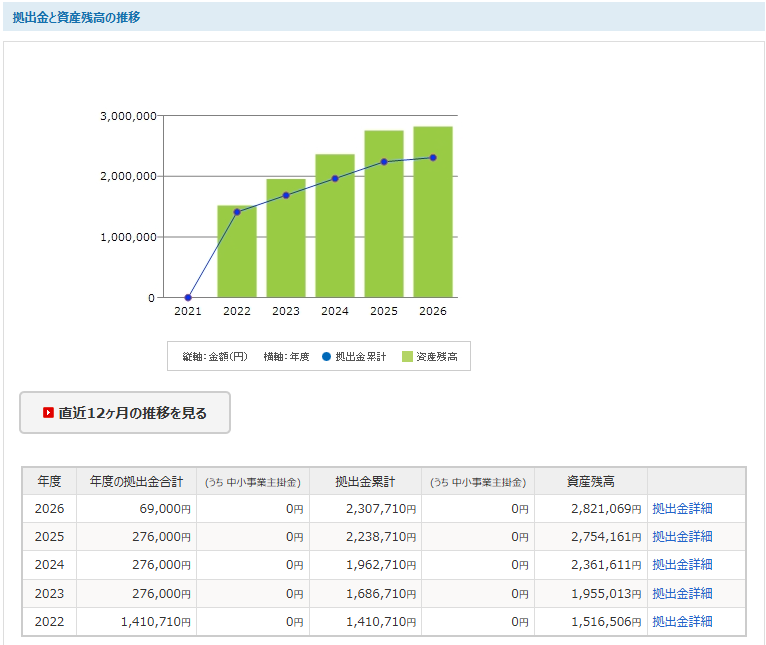The image size is (766, 645).
Task: Click the 2,000,000 axis label
Action: 128,176
